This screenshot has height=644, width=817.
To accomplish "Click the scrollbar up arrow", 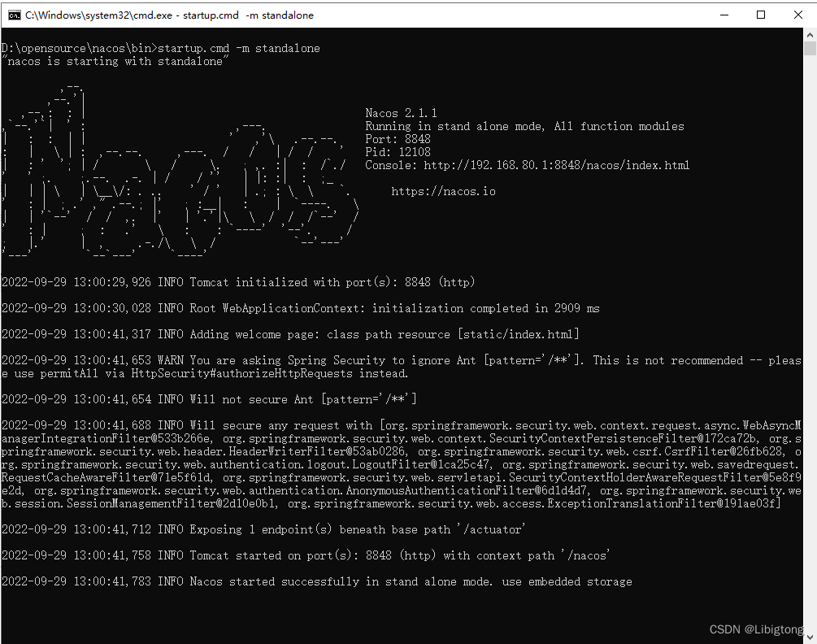I will pyautogui.click(x=810, y=35).
